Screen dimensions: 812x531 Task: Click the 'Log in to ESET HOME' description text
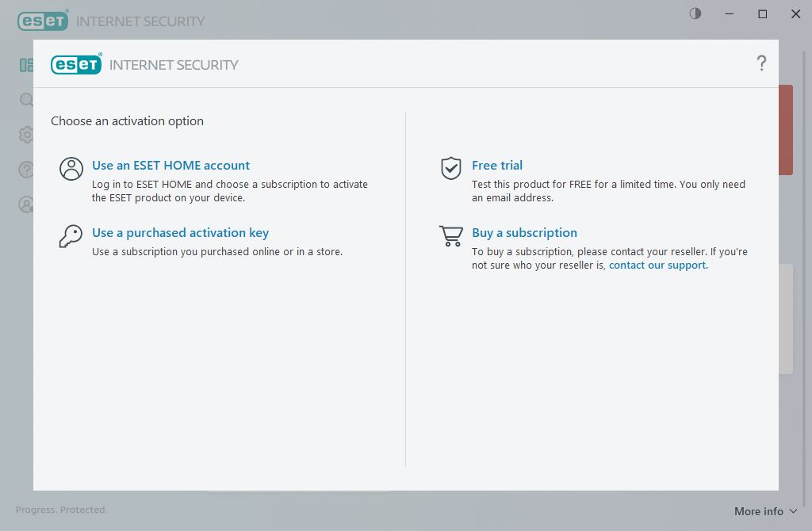(x=230, y=191)
